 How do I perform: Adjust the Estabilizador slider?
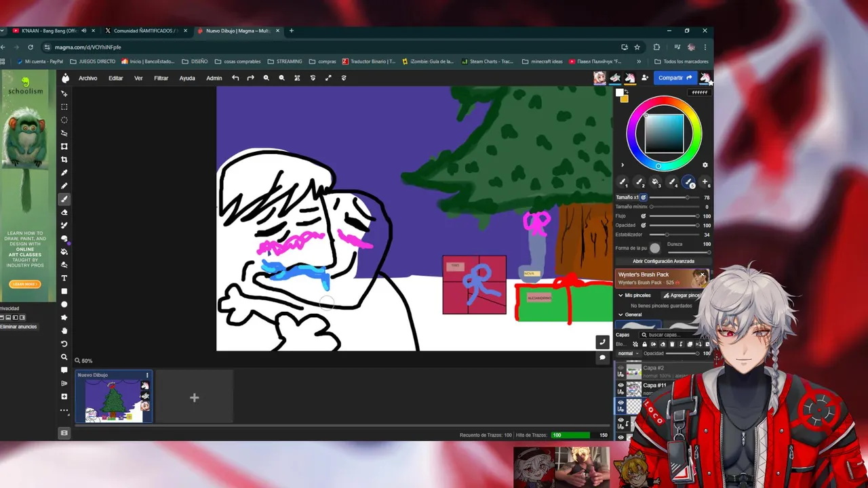coord(675,235)
